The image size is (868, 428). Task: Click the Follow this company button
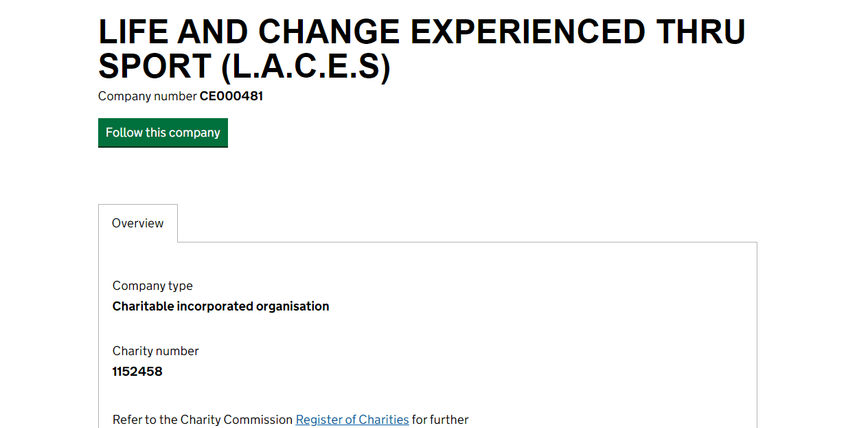tap(163, 133)
